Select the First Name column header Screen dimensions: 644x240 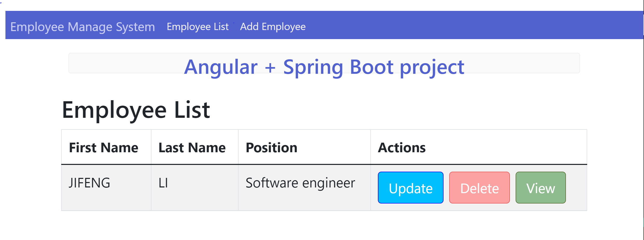click(x=103, y=147)
